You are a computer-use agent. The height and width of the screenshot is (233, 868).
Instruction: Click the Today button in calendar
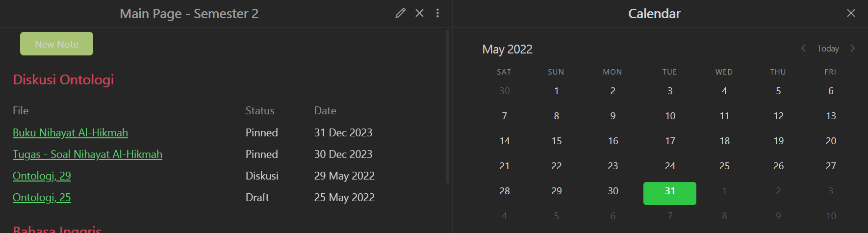pyautogui.click(x=828, y=49)
